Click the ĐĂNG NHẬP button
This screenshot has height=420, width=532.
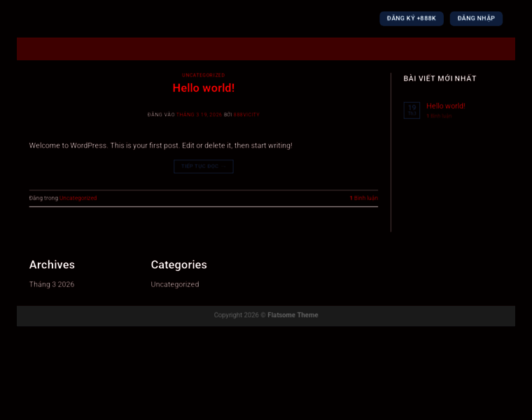[476, 18]
